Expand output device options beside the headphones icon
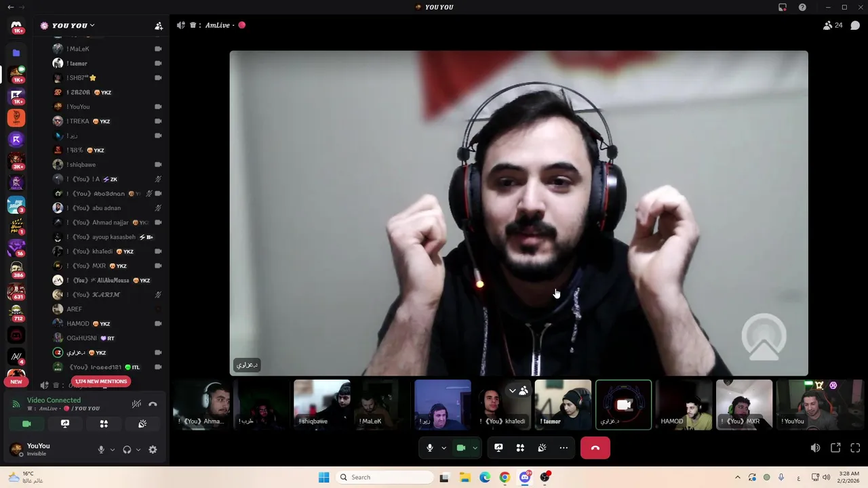This screenshot has height=488, width=868. click(138, 449)
